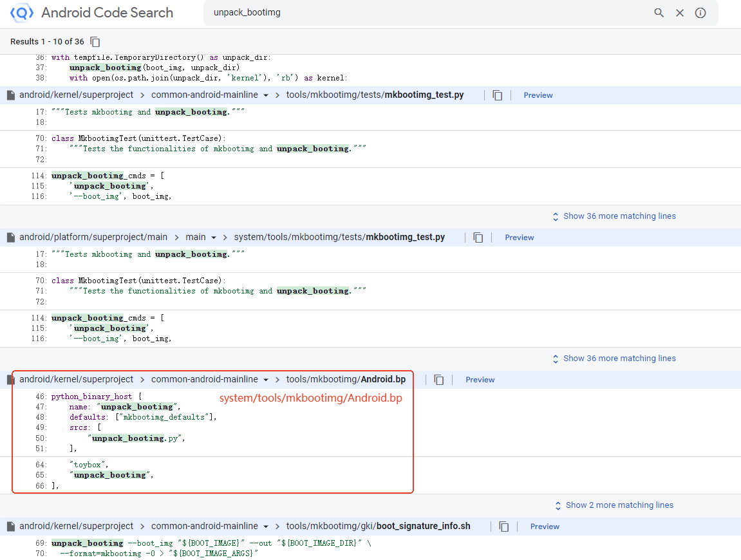Click the Android Code Search logo
The image size is (741, 560).
click(22, 13)
